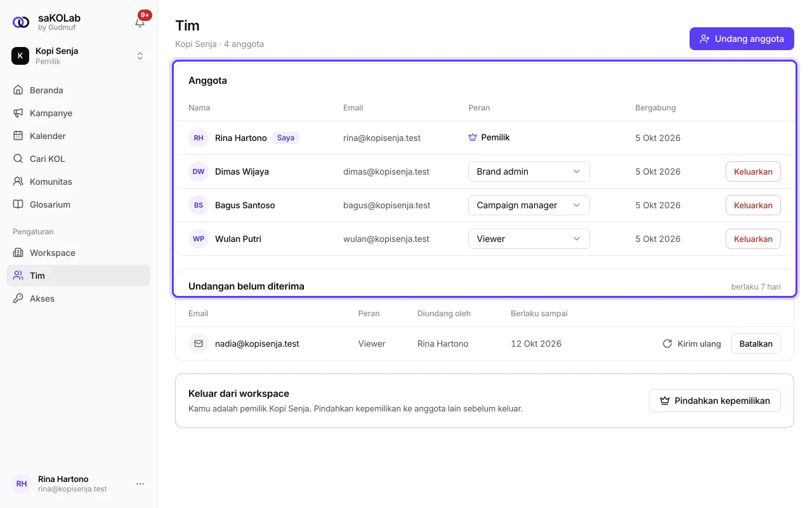
Task: Click the RH avatar in Rina Hartono's row
Action: 199,138
